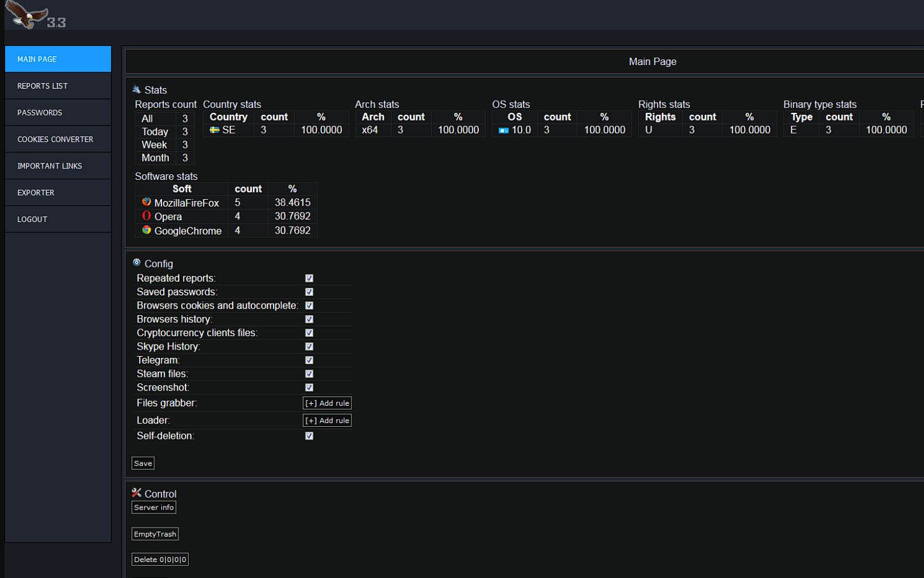Click the 'Reports count' heading
Viewport: 924px width, 578px height.
[166, 104]
